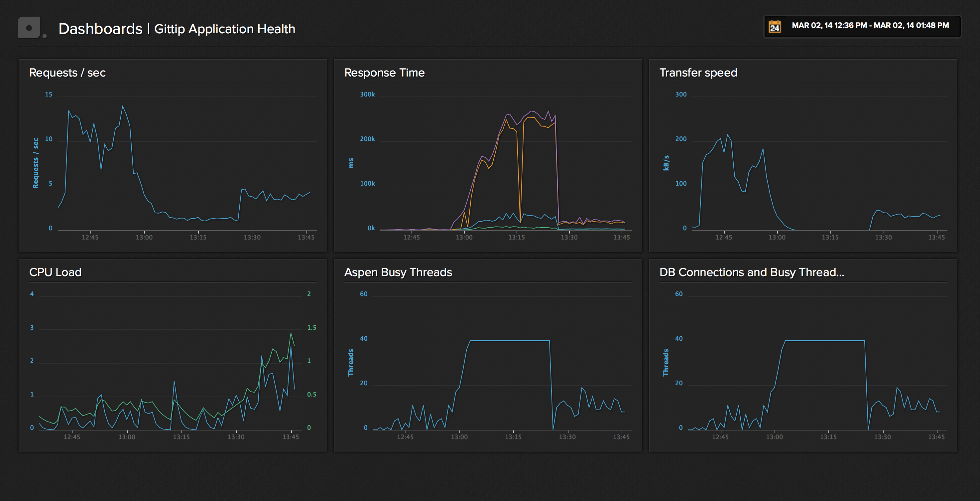Click the 13:00 tick on Transfer speed chart
Screen dimensions: 980x501
tap(777, 237)
